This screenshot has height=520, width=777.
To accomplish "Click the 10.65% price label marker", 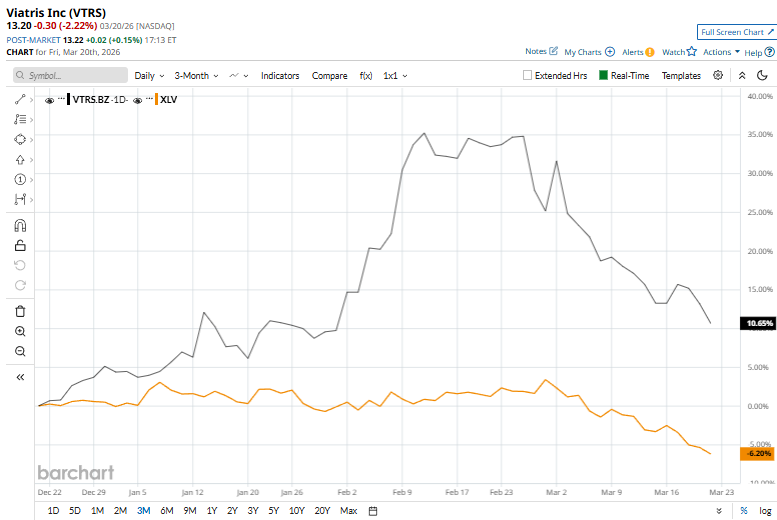I will tap(758, 323).
